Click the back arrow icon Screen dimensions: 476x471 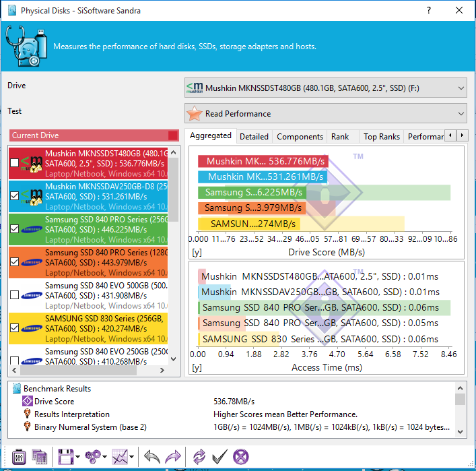tap(151, 457)
